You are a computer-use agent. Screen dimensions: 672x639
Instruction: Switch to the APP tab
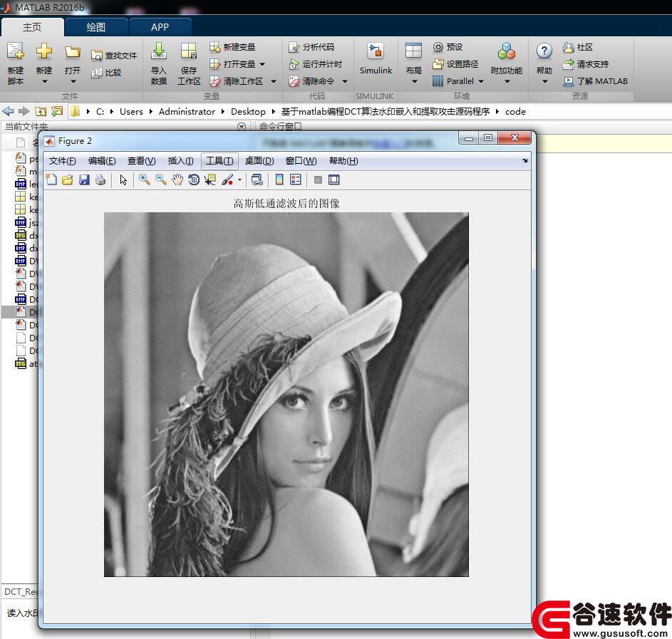160,27
